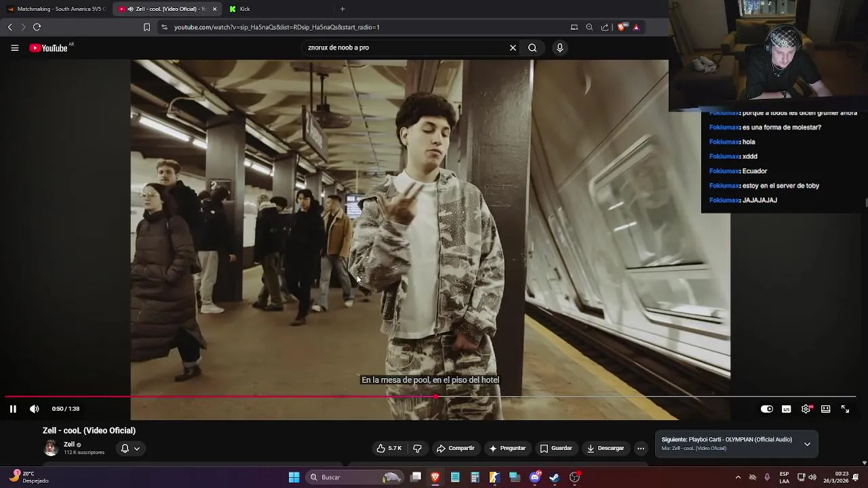Close the Zell - cooL browser tab
This screenshot has width=868, height=488.
point(214,9)
